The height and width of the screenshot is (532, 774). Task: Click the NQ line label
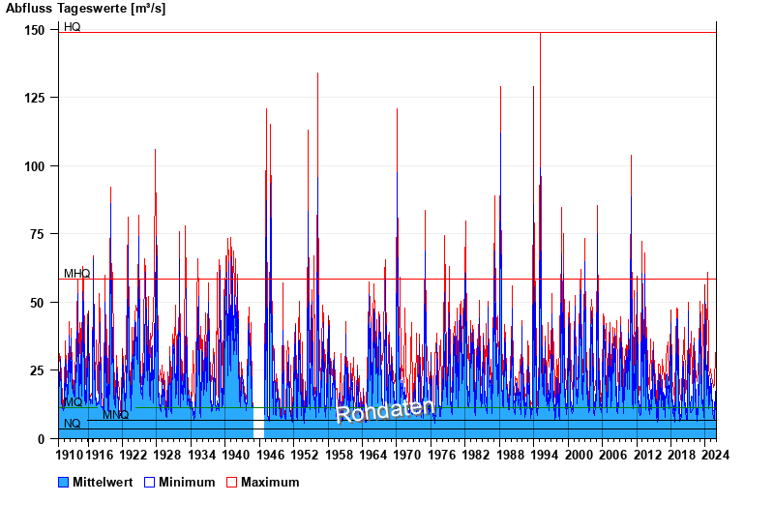pyautogui.click(x=73, y=424)
